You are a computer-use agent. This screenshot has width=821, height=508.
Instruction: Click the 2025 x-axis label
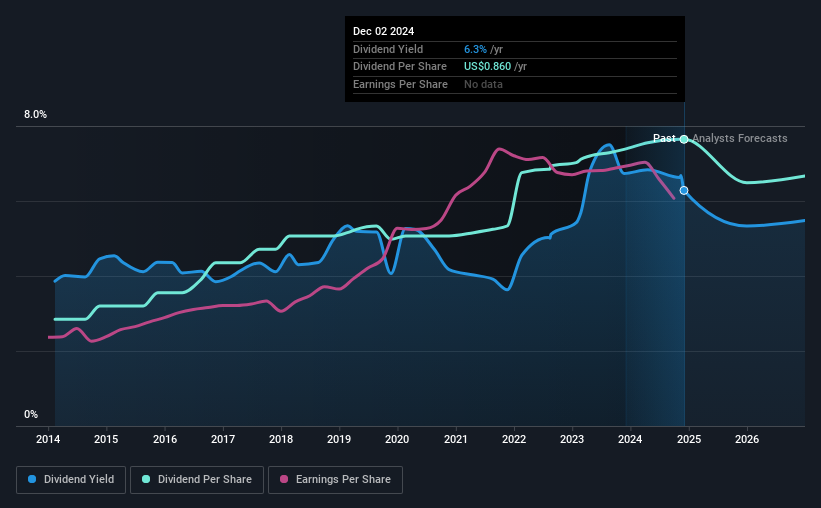coord(689,439)
